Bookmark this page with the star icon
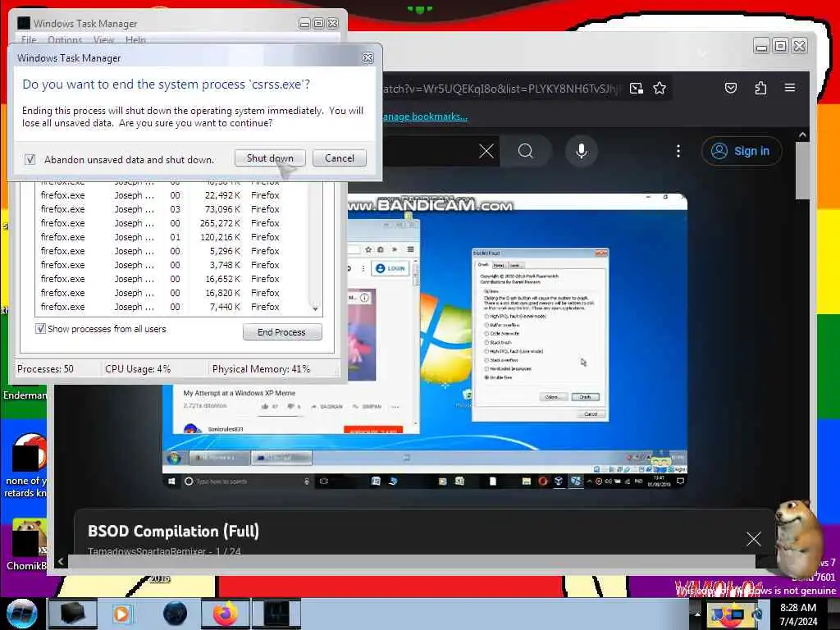Screen dimensions: 840x630 tap(660, 89)
